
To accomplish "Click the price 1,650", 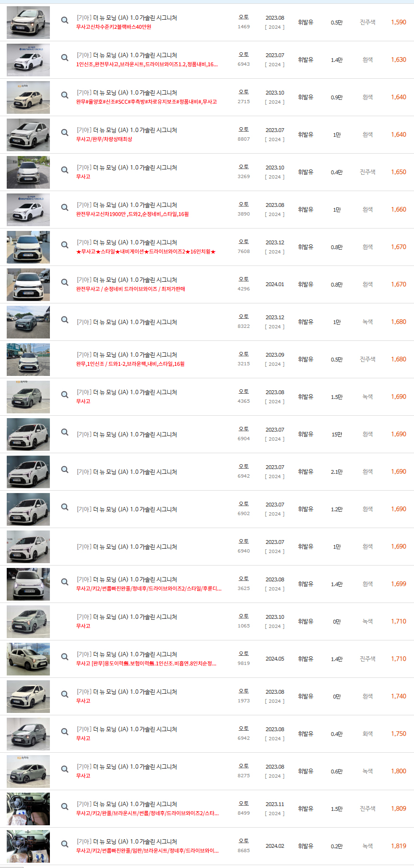I will [x=398, y=172].
